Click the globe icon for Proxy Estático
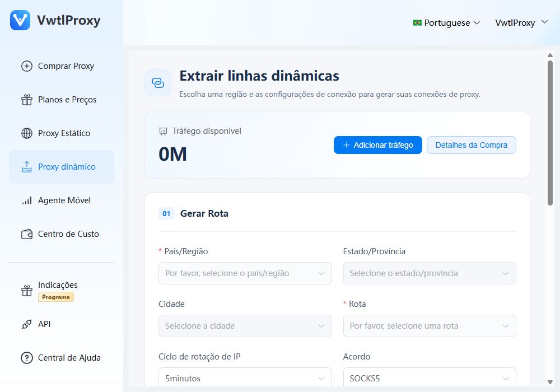 click(x=27, y=133)
